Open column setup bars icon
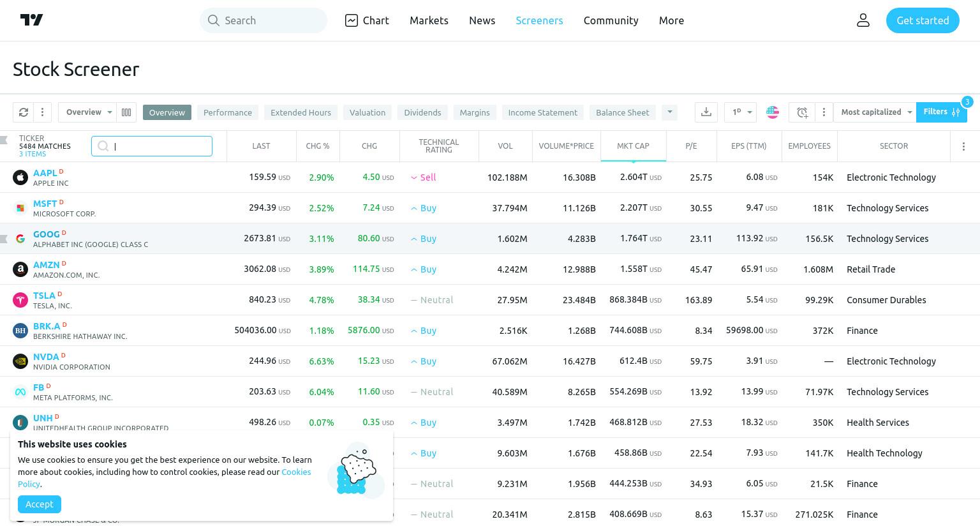980x526 pixels. (126, 112)
